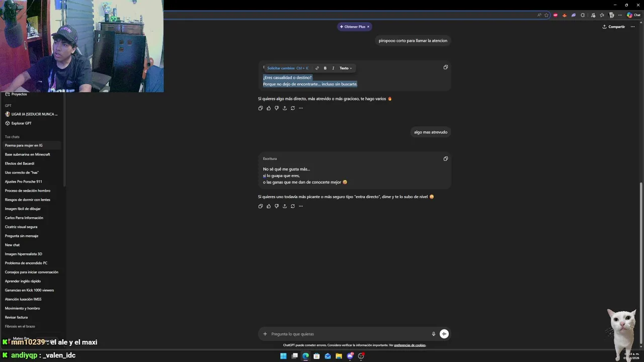Open chat 'Proceso de sedación hombro'
Screen dimensions: 644x362
32,191
